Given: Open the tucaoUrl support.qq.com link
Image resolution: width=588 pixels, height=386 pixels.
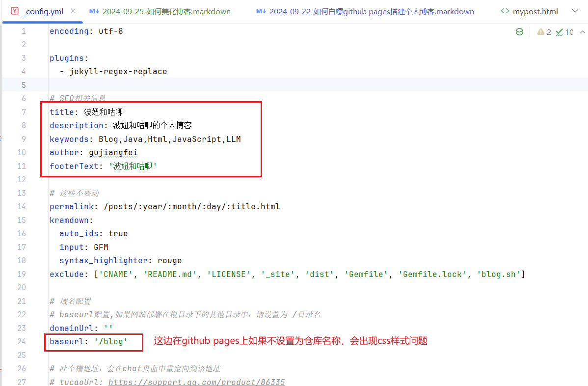Looking at the screenshot, I should (196, 382).
